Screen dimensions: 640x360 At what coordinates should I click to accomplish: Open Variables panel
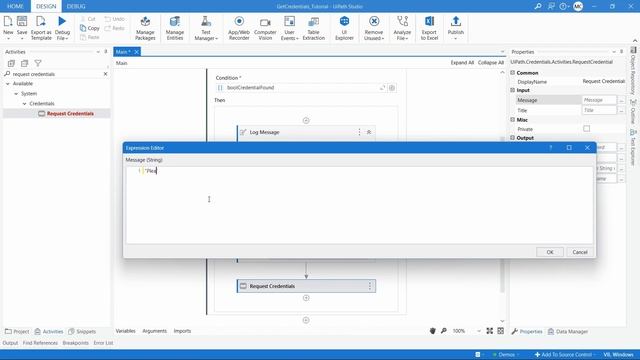(x=125, y=331)
